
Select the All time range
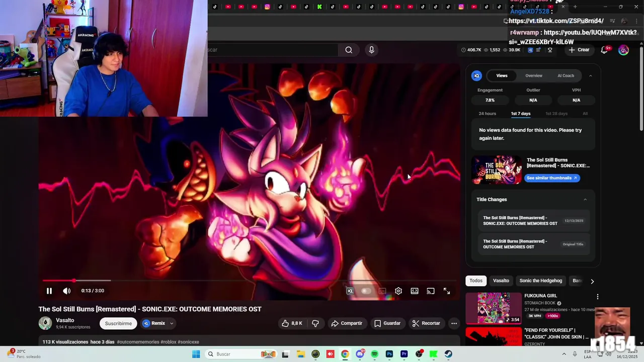[585, 114]
